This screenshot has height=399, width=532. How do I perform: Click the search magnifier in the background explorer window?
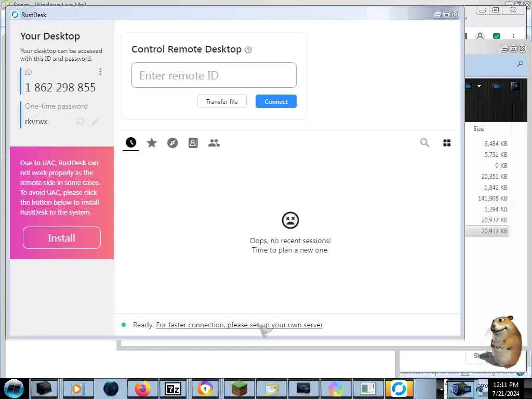(x=520, y=63)
